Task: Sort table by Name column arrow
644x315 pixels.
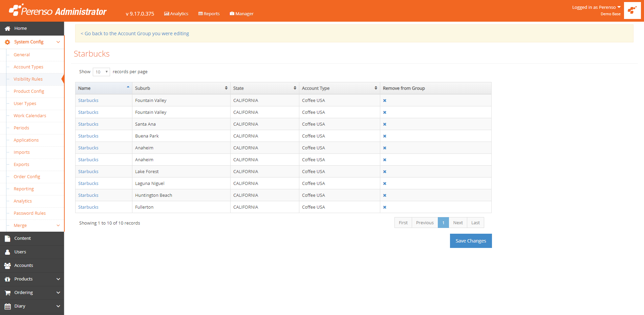Action: coord(128,87)
